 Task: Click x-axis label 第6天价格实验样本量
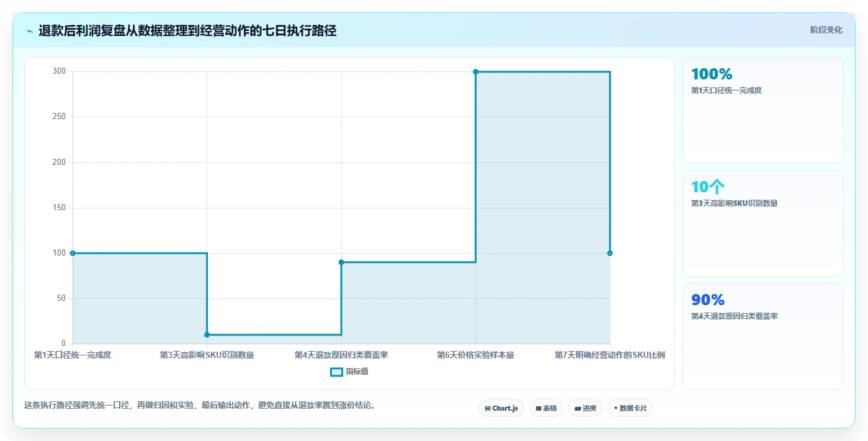coord(475,355)
